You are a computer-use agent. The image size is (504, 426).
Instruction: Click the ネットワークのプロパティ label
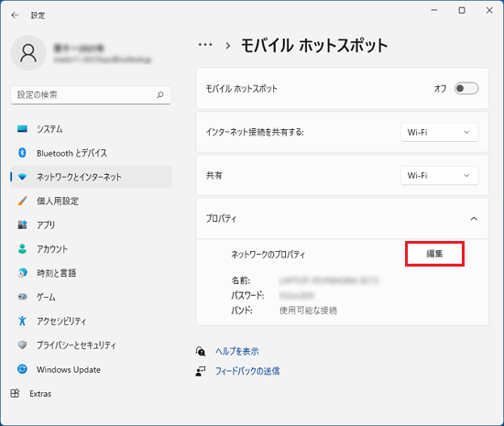(x=268, y=255)
